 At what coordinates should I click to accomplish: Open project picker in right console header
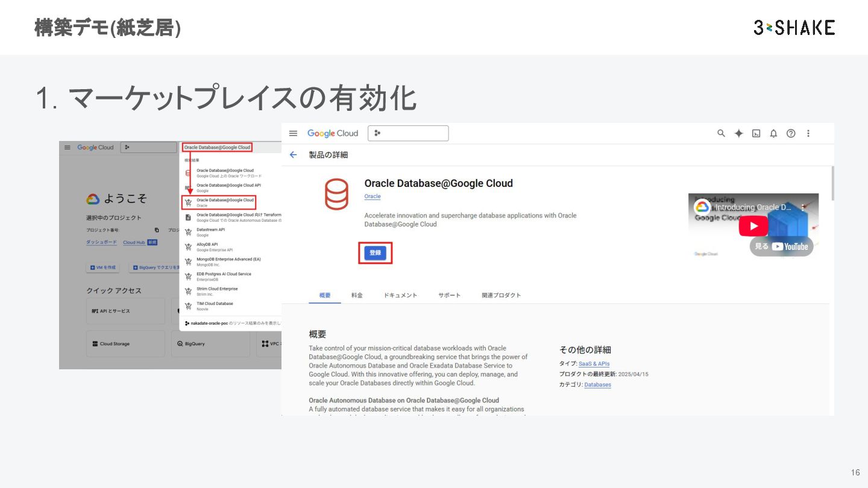click(x=409, y=133)
